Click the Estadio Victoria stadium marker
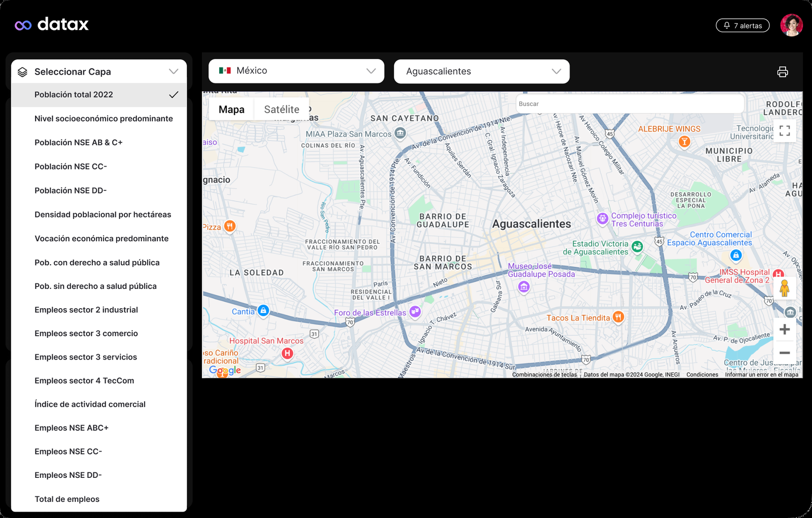This screenshot has width=812, height=518. pos(637,247)
